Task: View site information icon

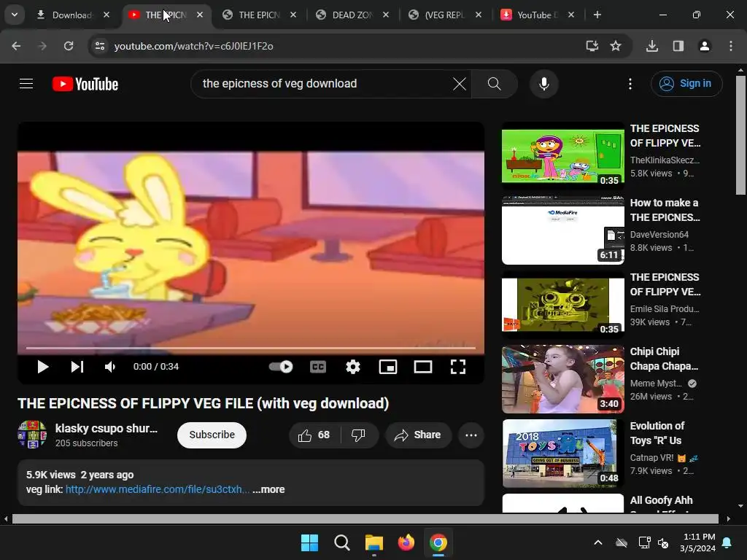Action: coord(100,46)
